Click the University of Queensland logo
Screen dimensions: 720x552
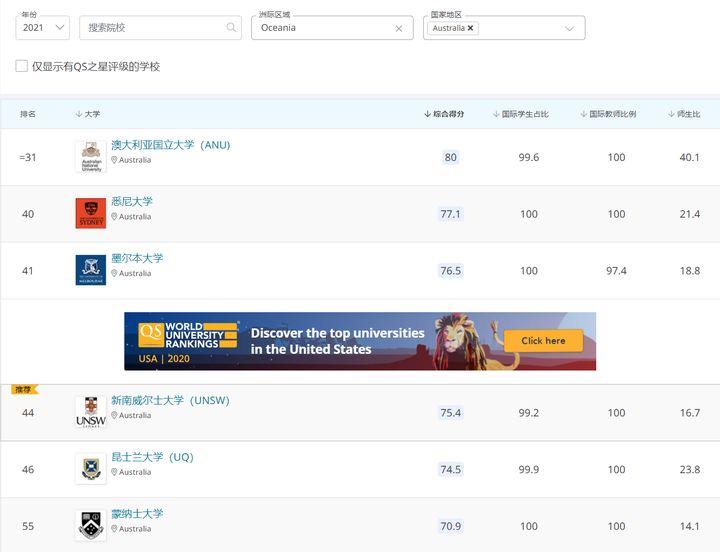pos(91,469)
